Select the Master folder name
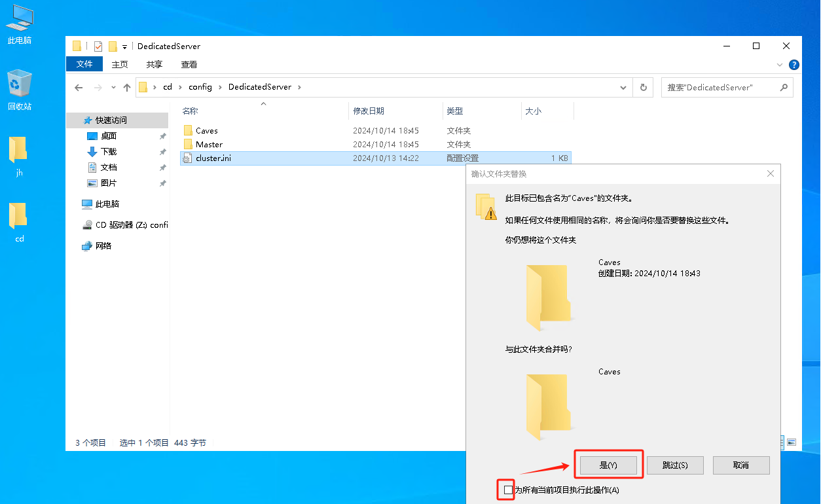Screen dimensions: 821x504 210,145
